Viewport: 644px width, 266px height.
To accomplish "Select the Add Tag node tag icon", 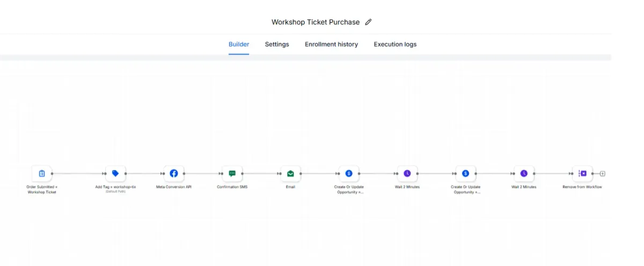I will 115,173.
